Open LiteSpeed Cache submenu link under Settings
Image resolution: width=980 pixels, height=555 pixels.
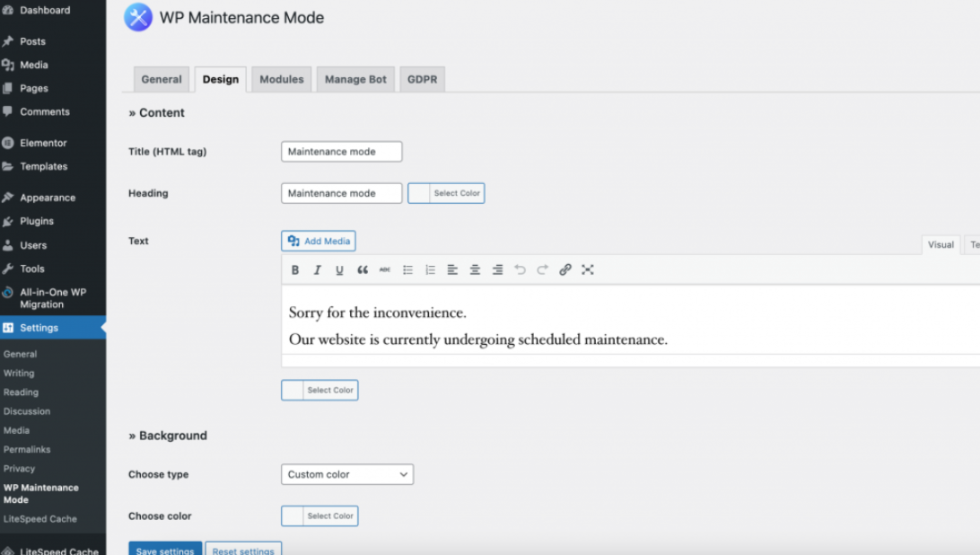[x=40, y=519]
